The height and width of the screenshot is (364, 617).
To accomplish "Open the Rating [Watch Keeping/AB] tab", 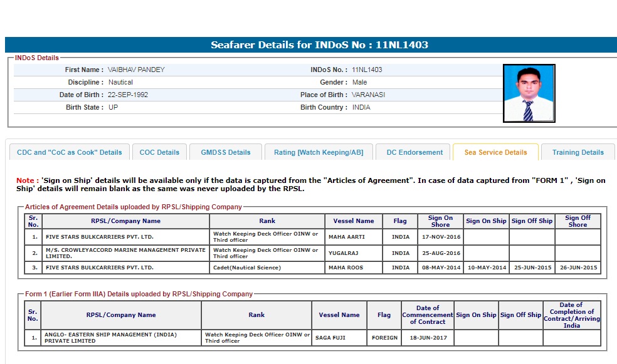I will [319, 152].
